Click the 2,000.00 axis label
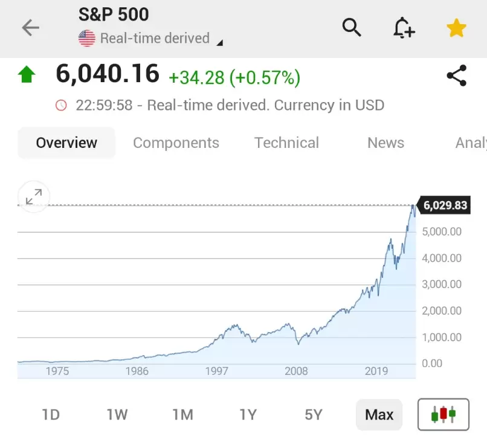This screenshot has height=448, width=487. coord(442,311)
